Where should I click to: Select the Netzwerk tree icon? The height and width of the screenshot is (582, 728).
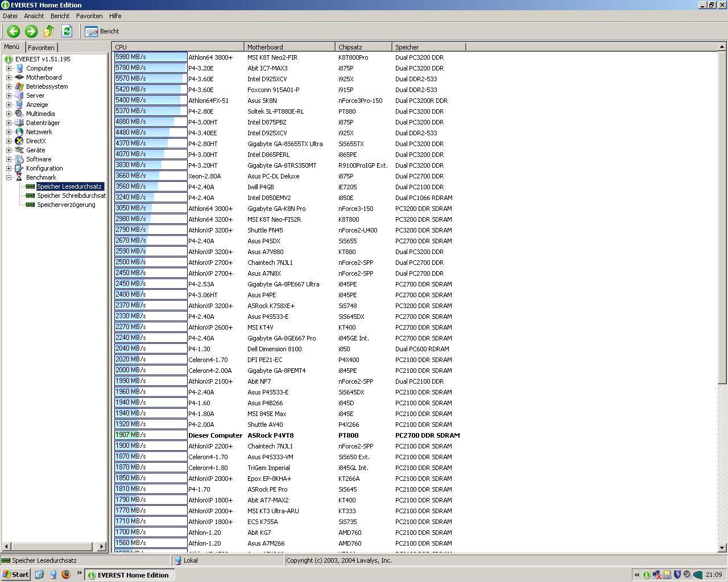point(19,132)
